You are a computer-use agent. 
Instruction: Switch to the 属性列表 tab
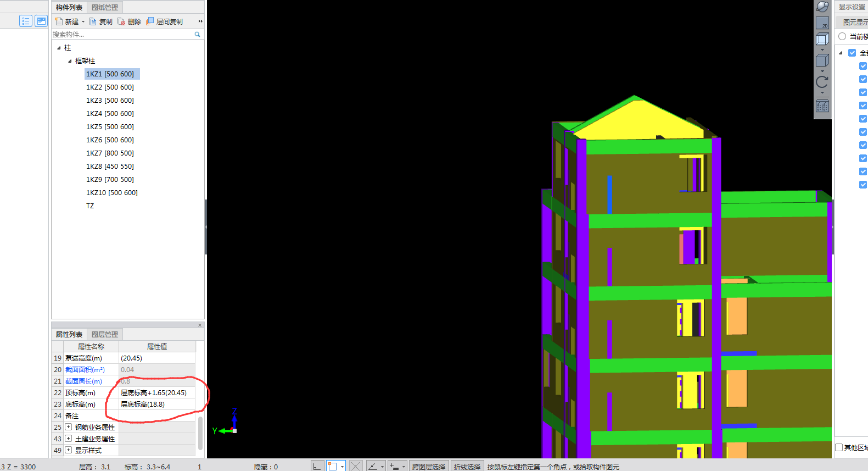tap(69, 334)
